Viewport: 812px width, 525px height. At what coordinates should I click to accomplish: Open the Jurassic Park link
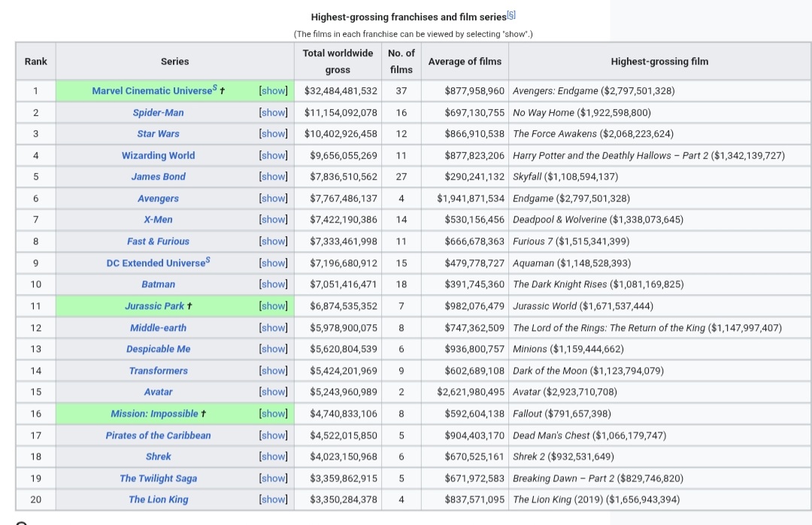pos(154,306)
